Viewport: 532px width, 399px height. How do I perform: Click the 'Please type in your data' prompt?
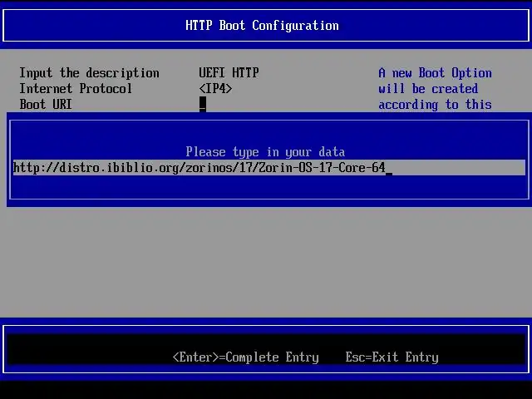pos(265,151)
